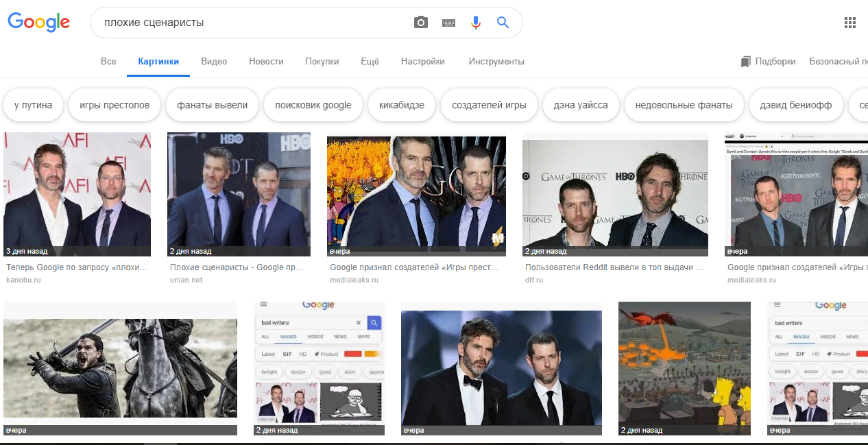Expand the Ещё menu
Image resolution: width=868 pixels, height=445 pixels.
[x=370, y=62]
